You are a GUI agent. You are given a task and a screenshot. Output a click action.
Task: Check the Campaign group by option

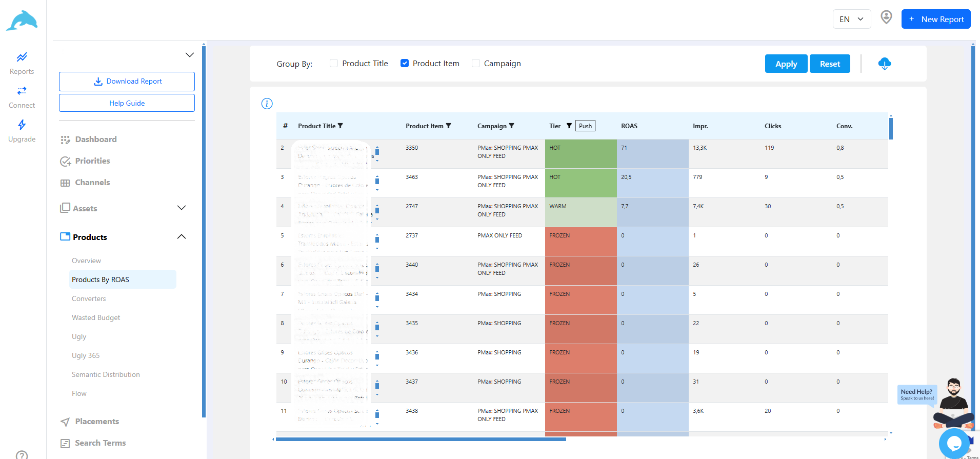tap(476, 63)
